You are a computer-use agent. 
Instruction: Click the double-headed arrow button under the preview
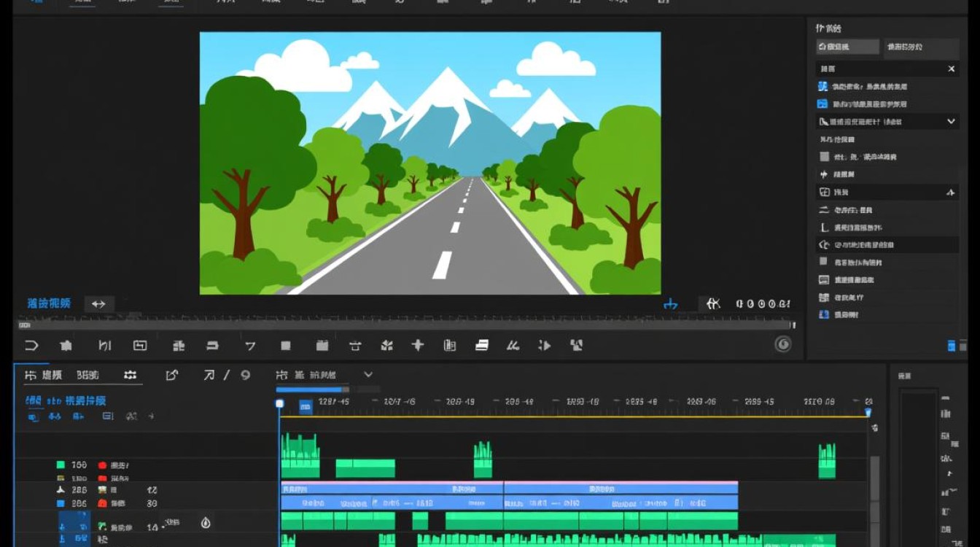pyautogui.click(x=99, y=304)
